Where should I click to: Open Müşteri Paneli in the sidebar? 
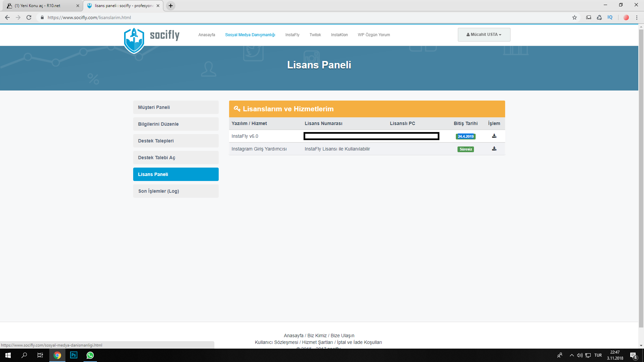[176, 107]
